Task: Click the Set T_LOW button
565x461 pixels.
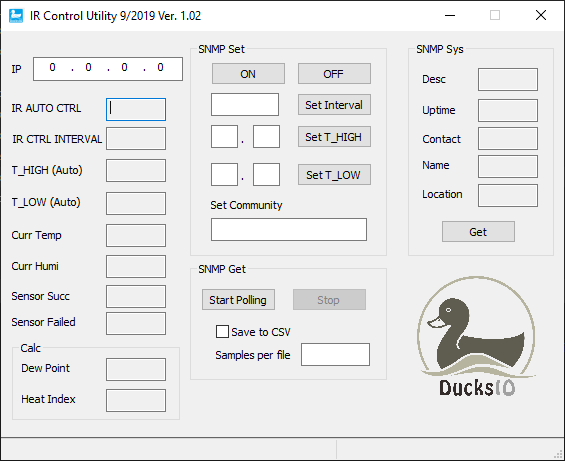Action: tap(334, 175)
